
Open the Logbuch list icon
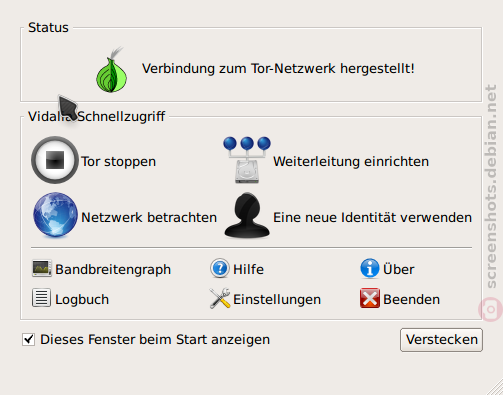coord(42,298)
